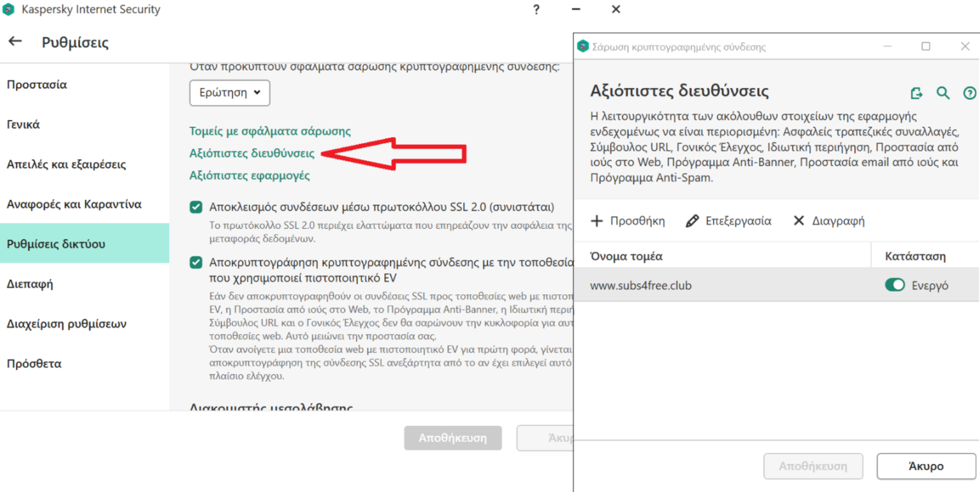Open the Ερώτηση dropdown
The height and width of the screenshot is (492, 980).
click(230, 92)
